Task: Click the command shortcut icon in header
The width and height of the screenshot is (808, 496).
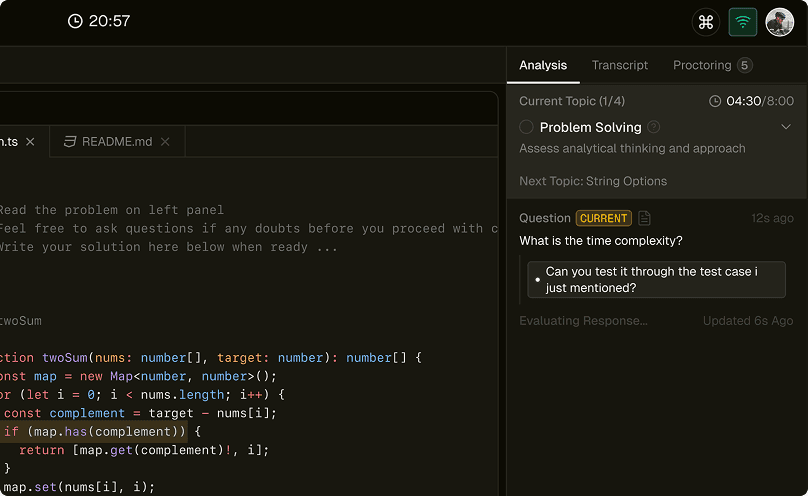Action: click(x=705, y=22)
